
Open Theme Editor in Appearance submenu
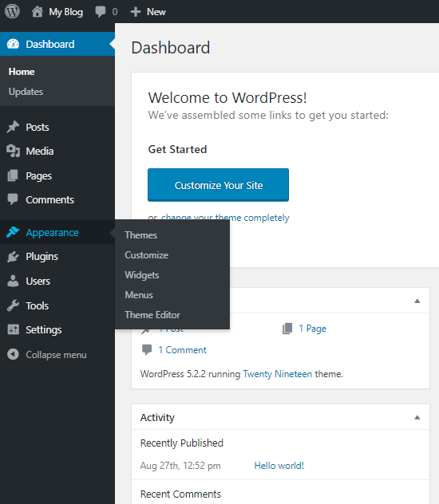tap(152, 315)
